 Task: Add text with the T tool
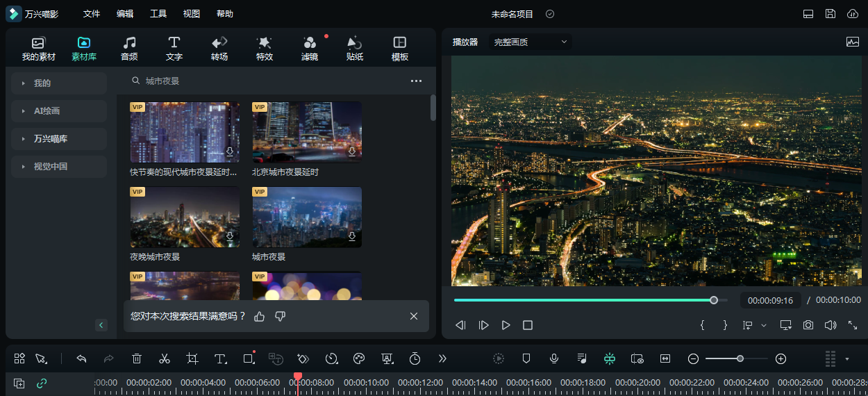pyautogui.click(x=220, y=358)
